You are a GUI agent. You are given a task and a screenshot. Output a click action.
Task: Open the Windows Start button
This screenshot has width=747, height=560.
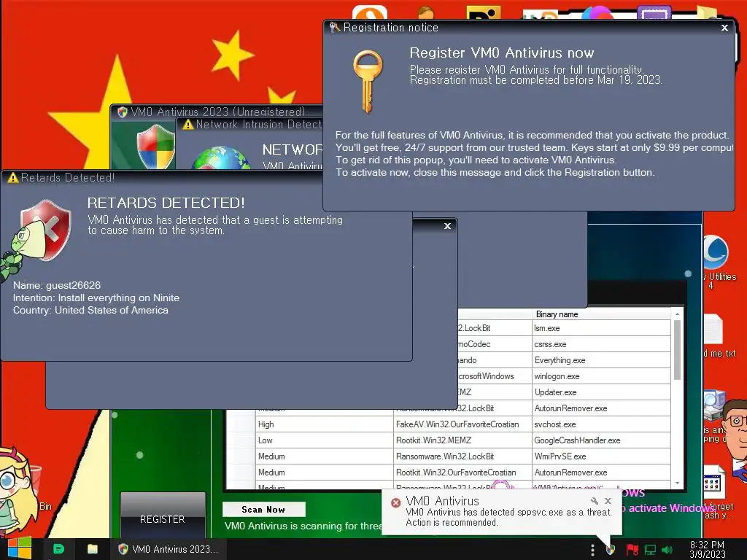click(19, 548)
